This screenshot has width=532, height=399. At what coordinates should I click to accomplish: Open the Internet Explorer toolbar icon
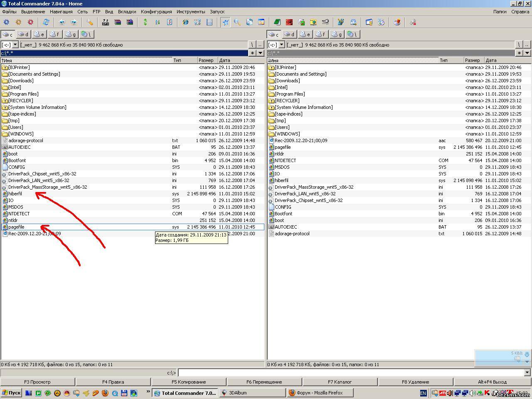pyautogui.click(x=185, y=22)
